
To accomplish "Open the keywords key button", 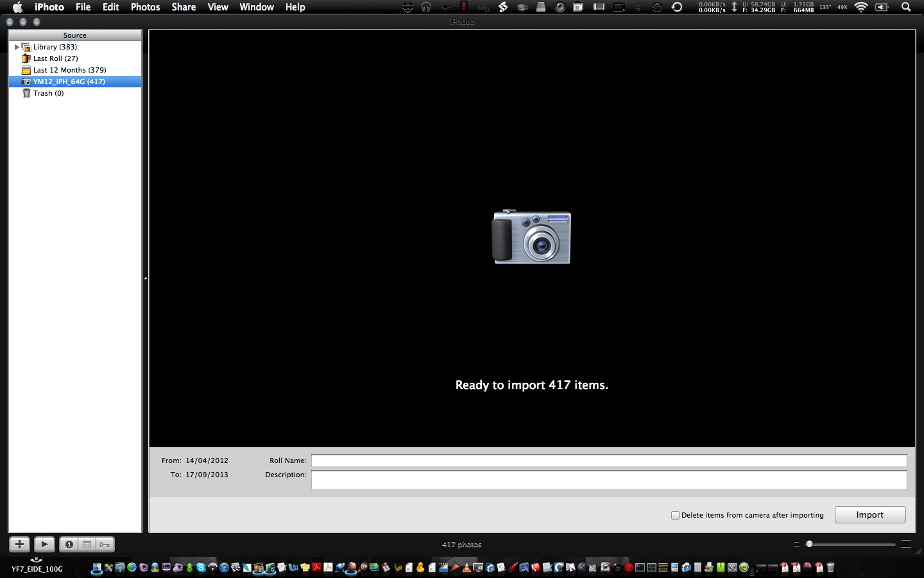I will coord(105,545).
